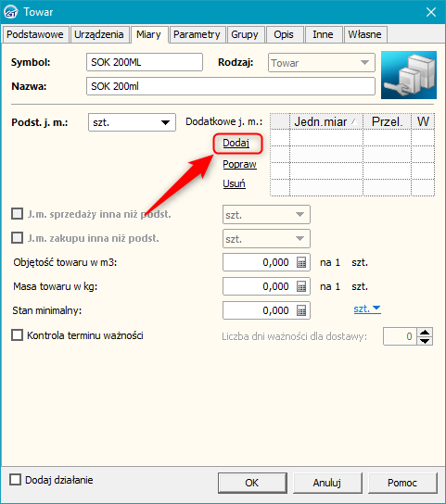Viewport: 446px width, 504px height.
Task: Select the Miary tab
Action: [x=148, y=34]
